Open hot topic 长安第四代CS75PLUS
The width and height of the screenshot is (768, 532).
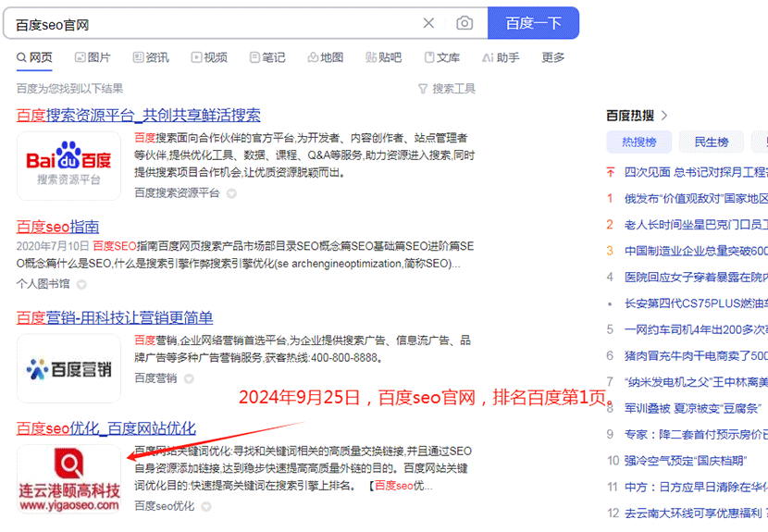(x=696, y=303)
